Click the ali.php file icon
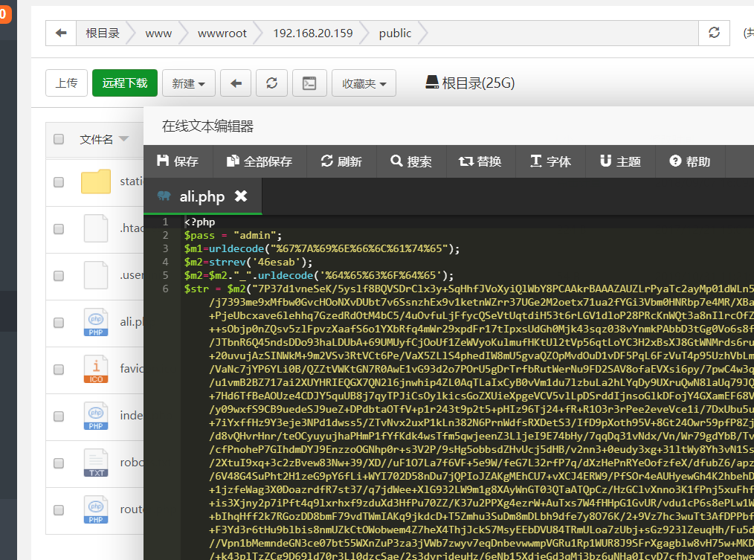The image size is (754, 560). 96,322
